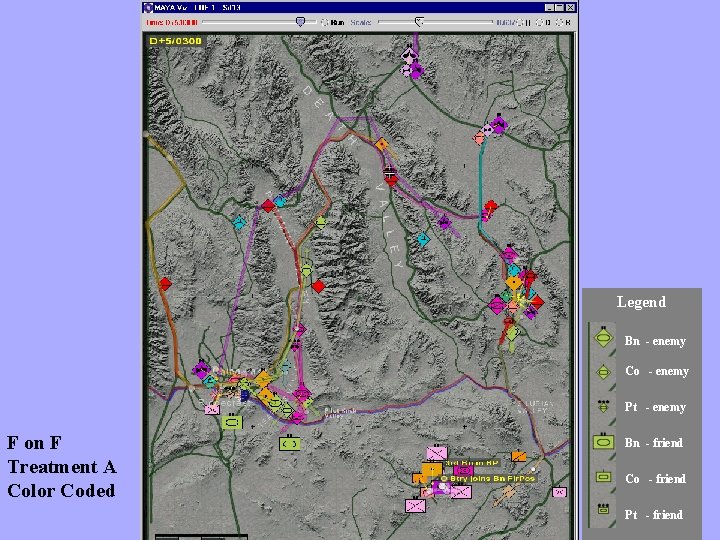Click the MAYA Viz window icon
The image size is (720, 540).
(148, 8)
